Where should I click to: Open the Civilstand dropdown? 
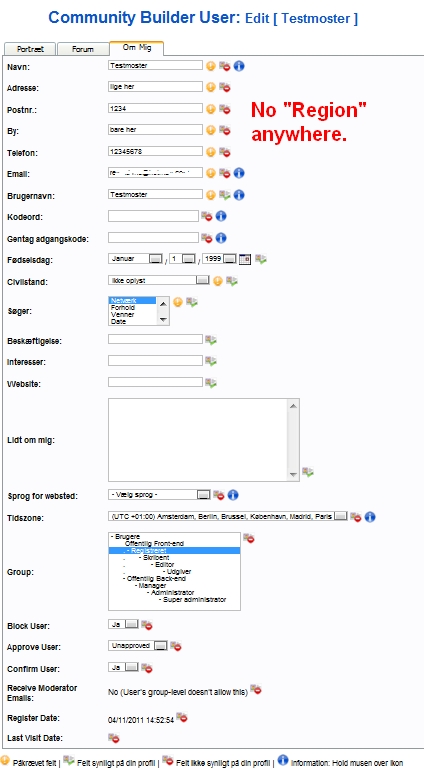tap(159, 280)
